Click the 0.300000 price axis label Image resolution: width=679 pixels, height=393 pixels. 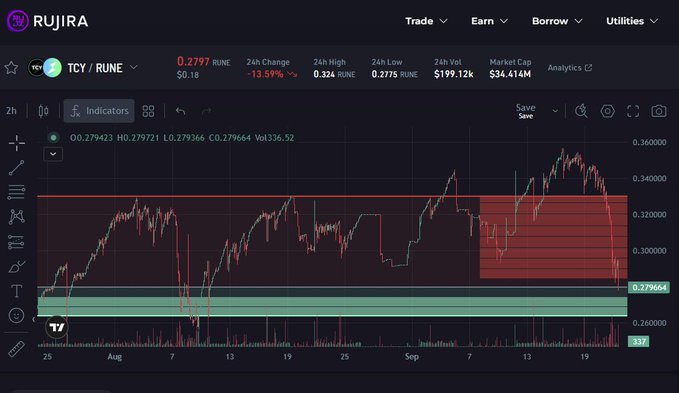point(649,251)
